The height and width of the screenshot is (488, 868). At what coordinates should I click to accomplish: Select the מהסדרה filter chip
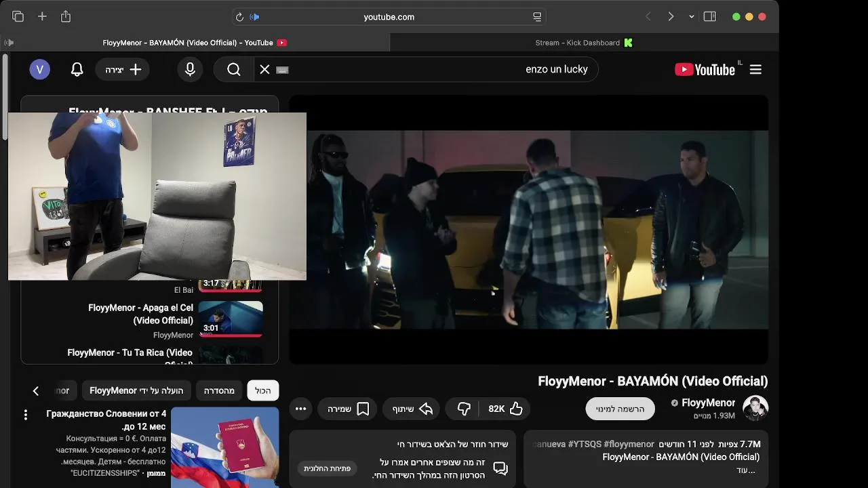click(x=219, y=390)
